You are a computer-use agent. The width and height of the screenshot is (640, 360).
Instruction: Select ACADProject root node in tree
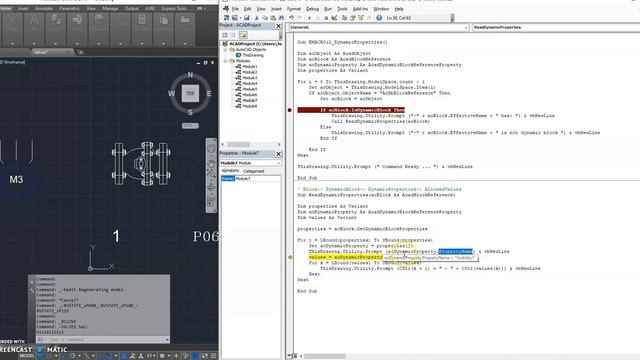[x=255, y=44]
